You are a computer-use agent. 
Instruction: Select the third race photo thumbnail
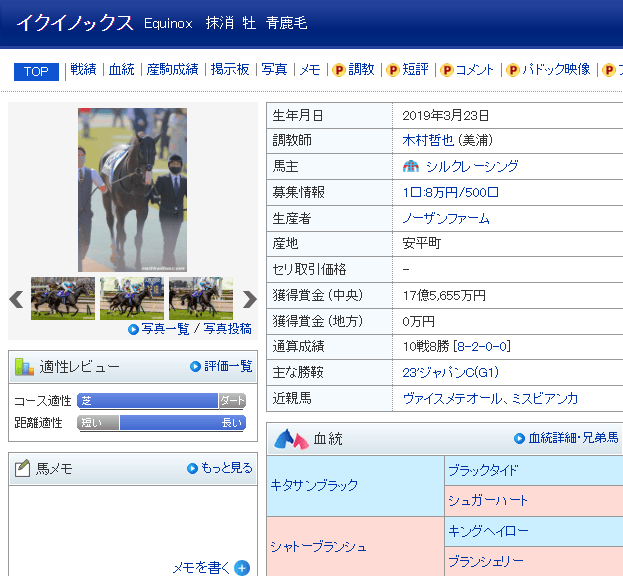point(201,298)
